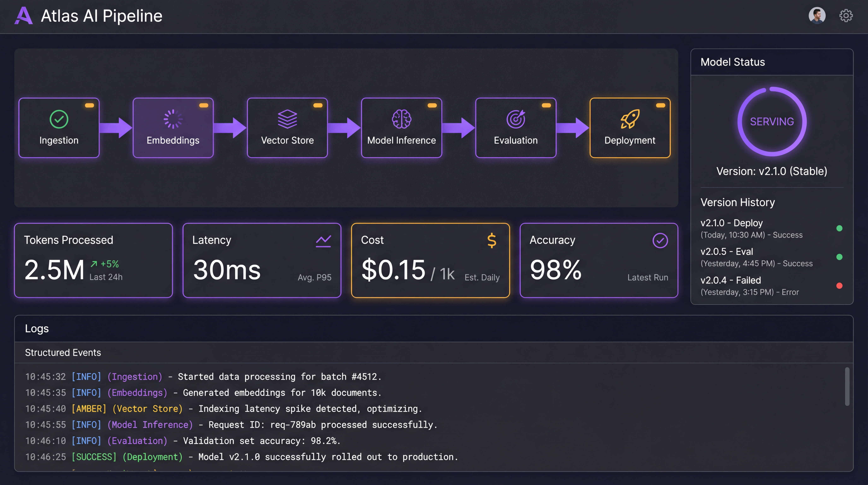Toggle the amber indicator on Vector Store node
868x485 pixels.
pyautogui.click(x=318, y=106)
